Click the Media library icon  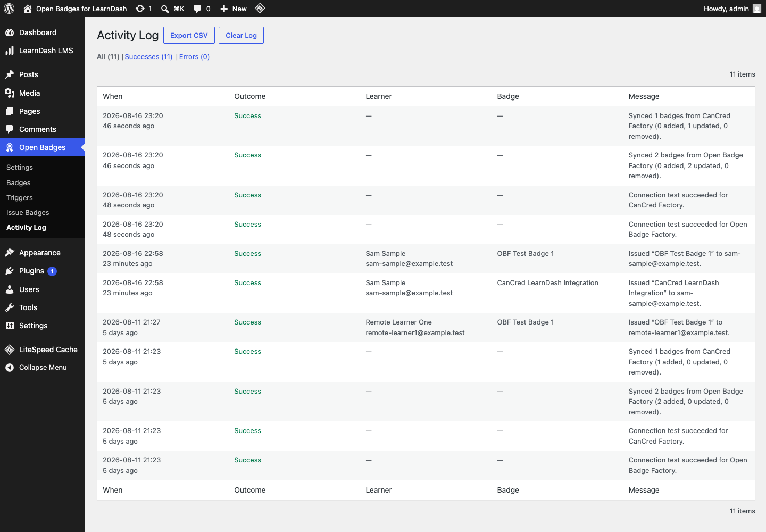10,93
